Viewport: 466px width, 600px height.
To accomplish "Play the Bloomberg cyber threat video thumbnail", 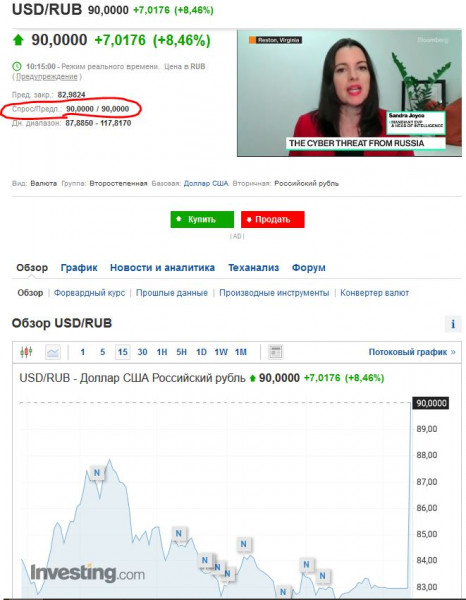I will click(x=349, y=93).
